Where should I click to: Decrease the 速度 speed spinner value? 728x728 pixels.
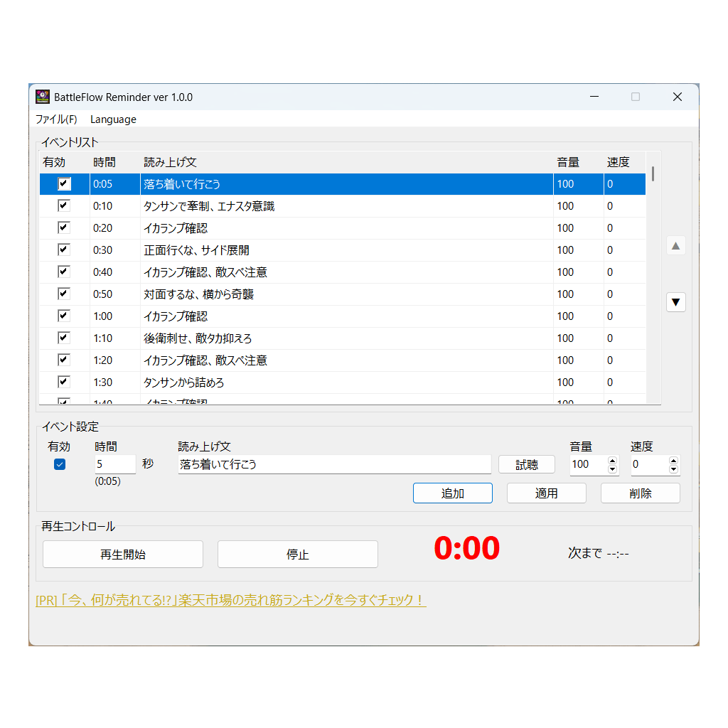[x=673, y=469]
